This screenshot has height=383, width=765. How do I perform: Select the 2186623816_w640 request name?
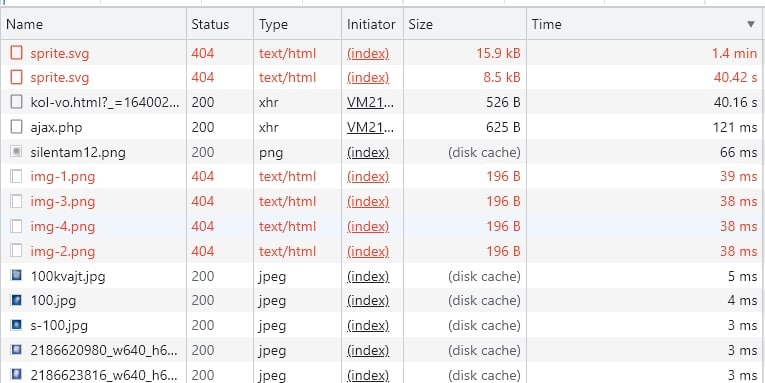103,375
